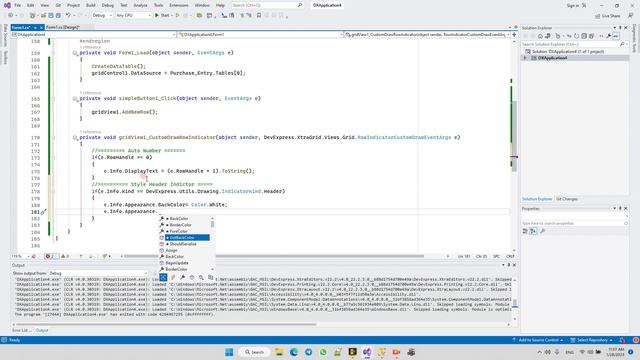Open Show output from Debug dropdown
Image resolution: width=640 pixels, height=360 pixels.
[x=98, y=273]
